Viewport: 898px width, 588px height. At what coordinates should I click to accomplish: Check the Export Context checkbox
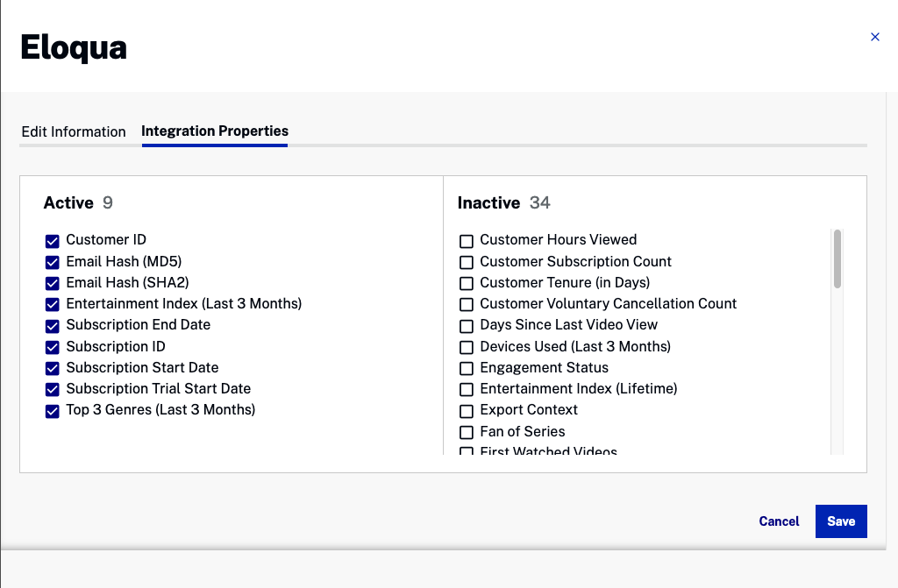tap(467, 411)
